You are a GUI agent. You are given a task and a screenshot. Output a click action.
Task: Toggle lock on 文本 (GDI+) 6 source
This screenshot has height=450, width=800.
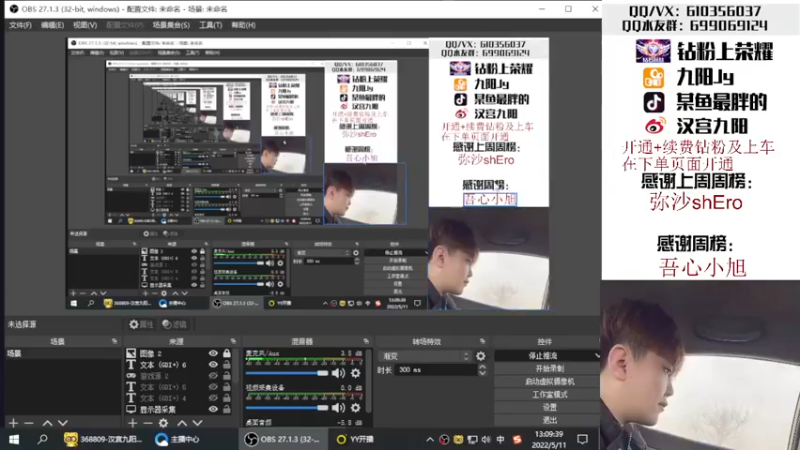[227, 364]
